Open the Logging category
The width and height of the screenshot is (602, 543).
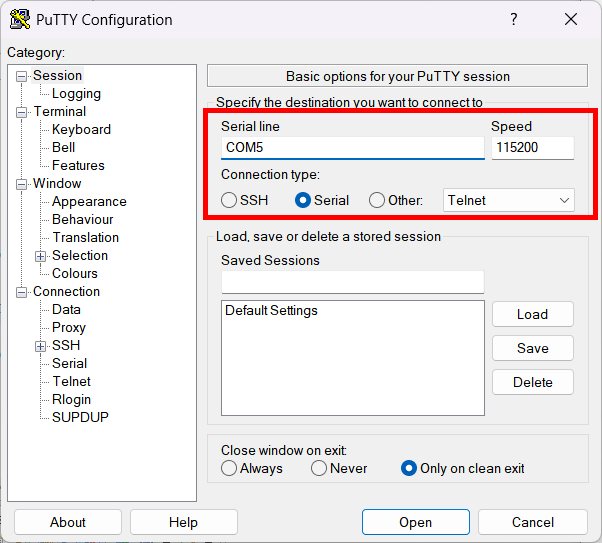76,94
